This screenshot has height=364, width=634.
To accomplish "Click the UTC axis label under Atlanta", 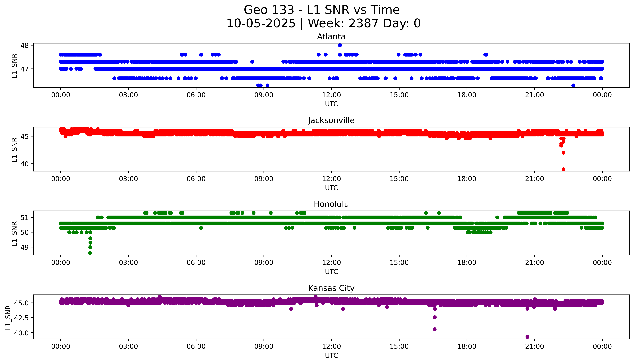I will coord(331,104).
